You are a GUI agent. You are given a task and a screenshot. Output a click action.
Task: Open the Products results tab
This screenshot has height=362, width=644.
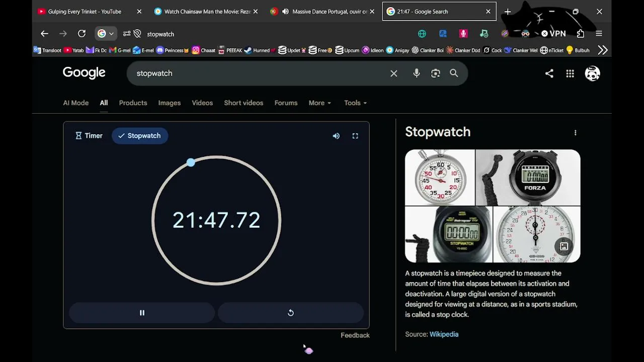133,103
